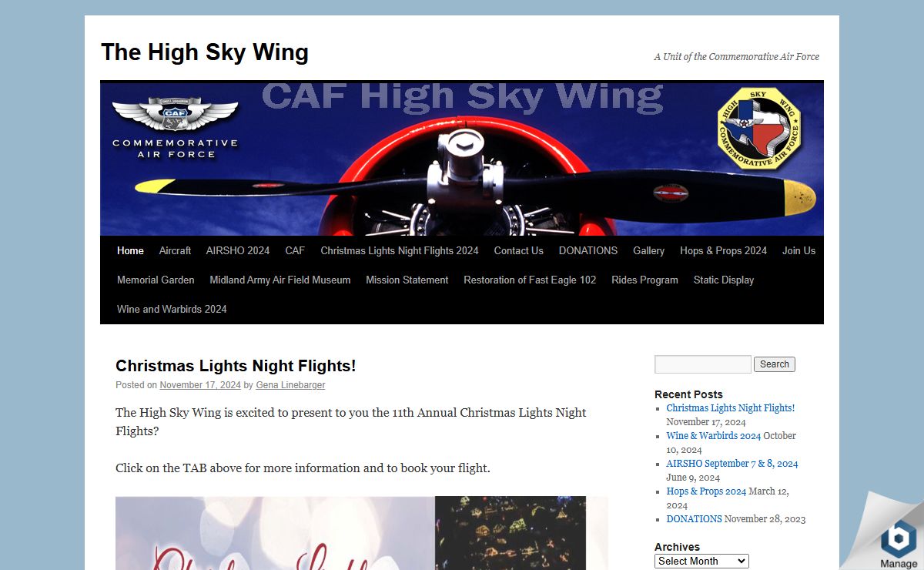Open the Select Month archives dropdown
The height and width of the screenshot is (570, 924).
tap(701, 562)
